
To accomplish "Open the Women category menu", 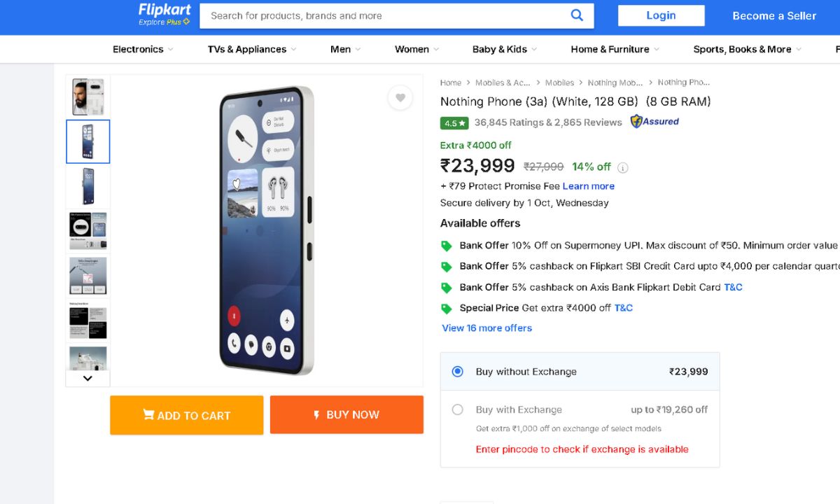I will click(x=416, y=49).
